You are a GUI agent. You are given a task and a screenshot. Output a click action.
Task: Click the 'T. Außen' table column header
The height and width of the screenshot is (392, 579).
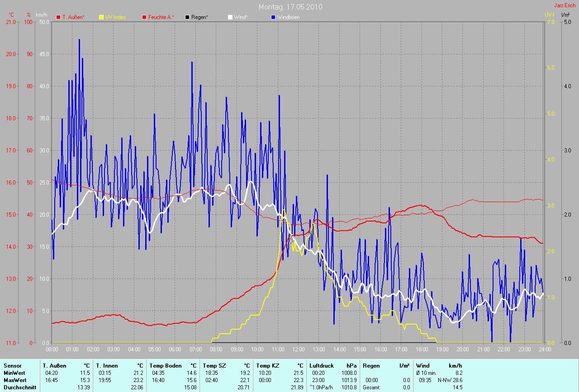[55, 365]
